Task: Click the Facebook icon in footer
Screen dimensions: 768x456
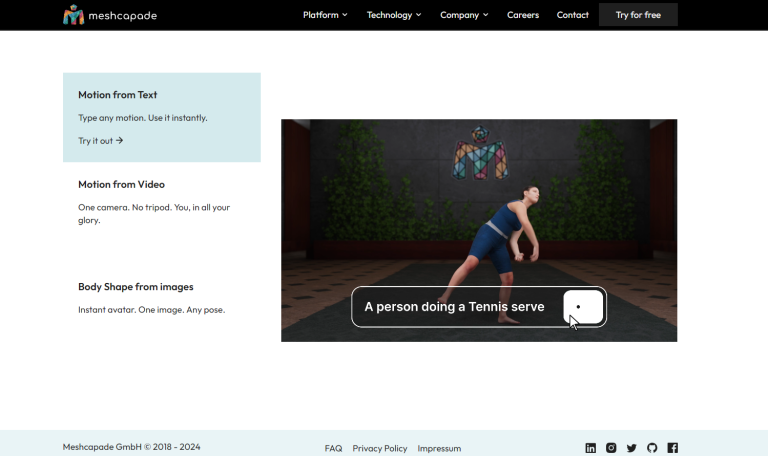Action: (x=672, y=448)
